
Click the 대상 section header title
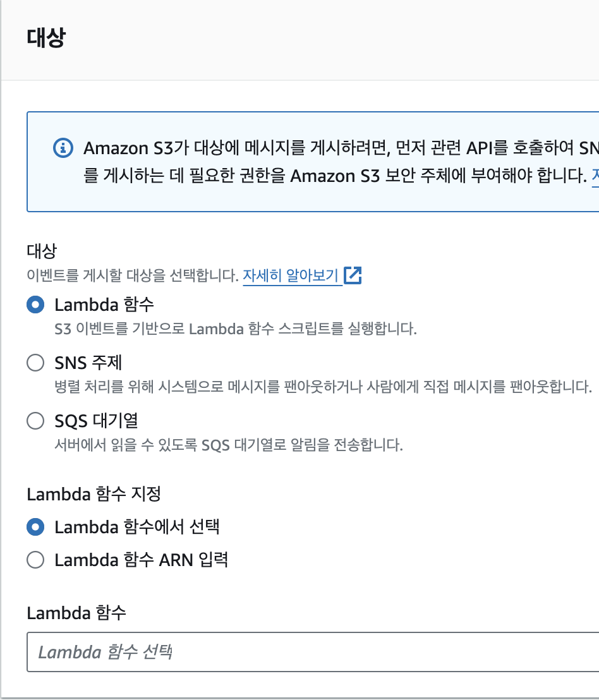(46, 37)
